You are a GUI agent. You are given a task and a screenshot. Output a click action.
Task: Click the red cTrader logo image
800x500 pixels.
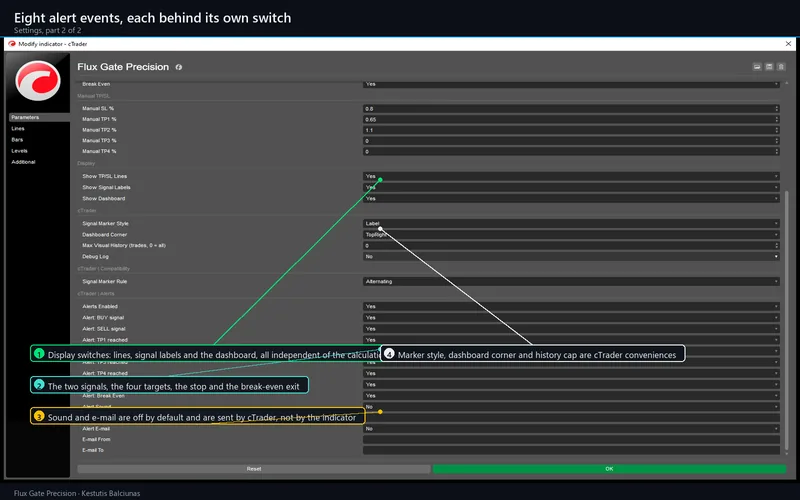tap(38, 81)
